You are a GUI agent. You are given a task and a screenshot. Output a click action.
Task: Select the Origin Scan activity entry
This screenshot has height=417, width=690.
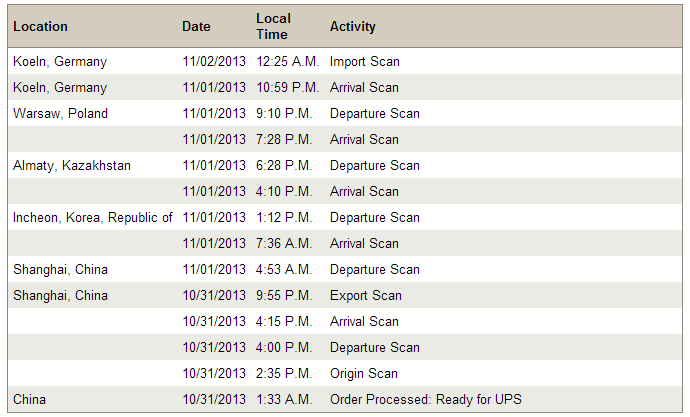click(x=363, y=374)
